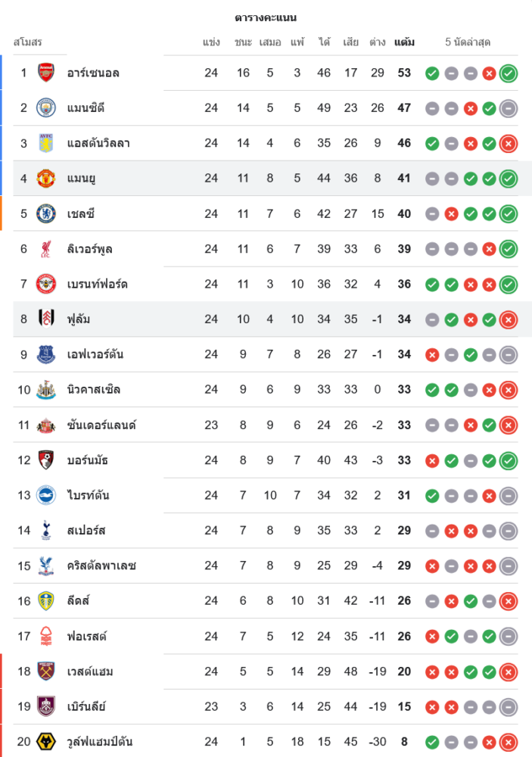
Task: Click the Aston Villa crest icon
Action: tap(46, 143)
